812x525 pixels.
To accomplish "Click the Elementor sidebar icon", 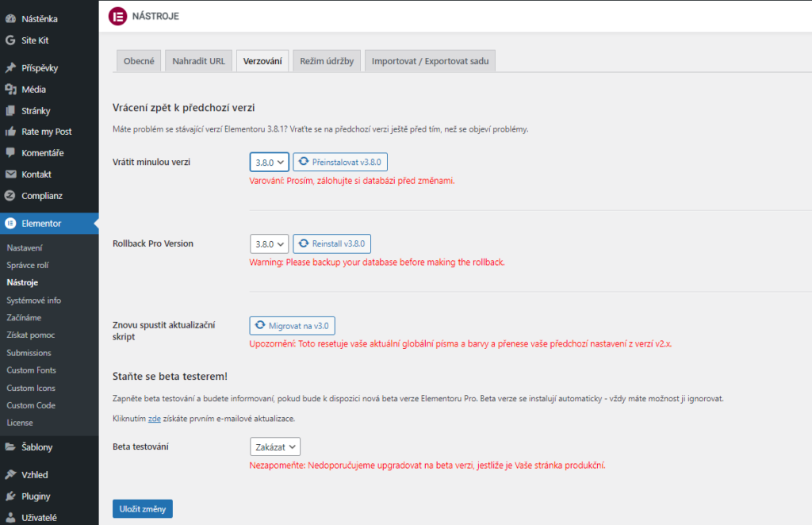I will point(10,223).
